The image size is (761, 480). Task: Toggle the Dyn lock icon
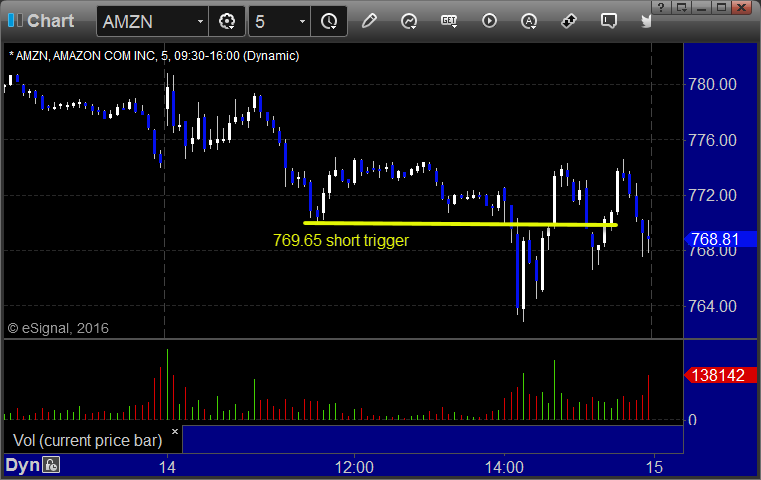(51, 465)
